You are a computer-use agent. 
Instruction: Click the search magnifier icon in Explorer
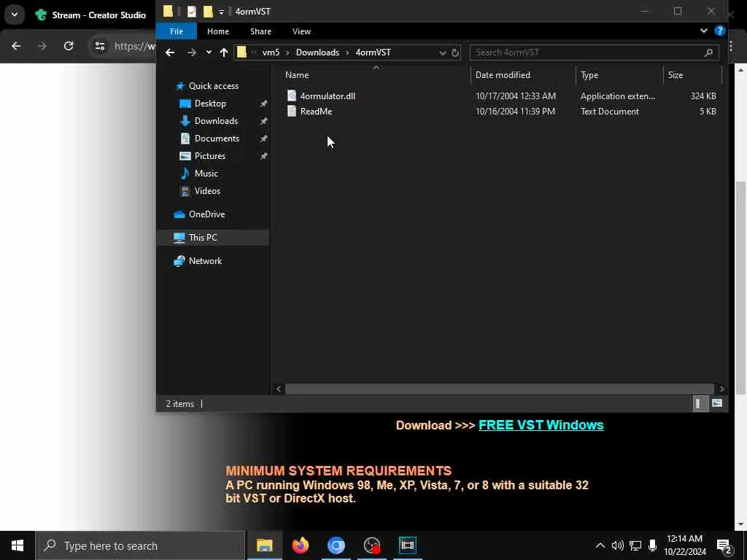coord(708,52)
